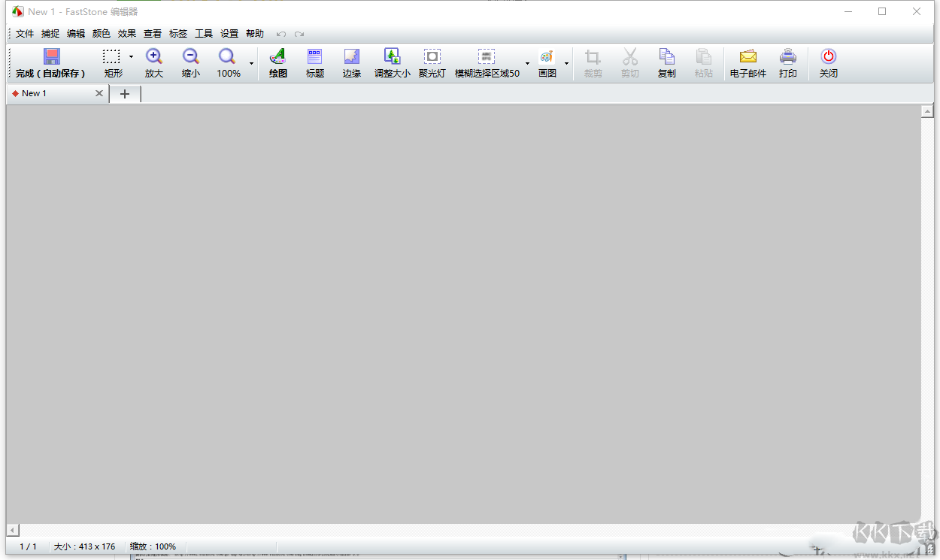940x560 pixels.
Task: Click the 标题 caption icon
Action: click(x=315, y=57)
